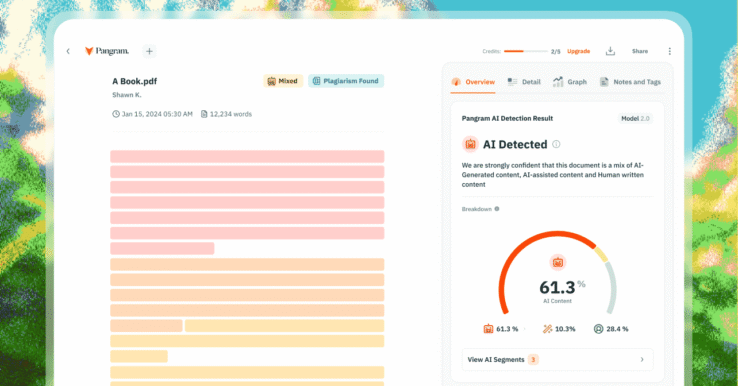
Task: Click the AI-assisted wand icon next to 10.3%
Action: [547, 329]
